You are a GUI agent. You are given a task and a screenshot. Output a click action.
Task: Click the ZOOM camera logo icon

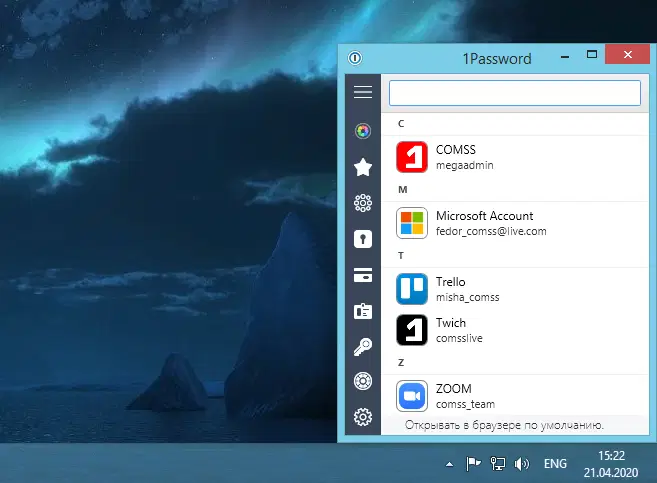pos(412,396)
